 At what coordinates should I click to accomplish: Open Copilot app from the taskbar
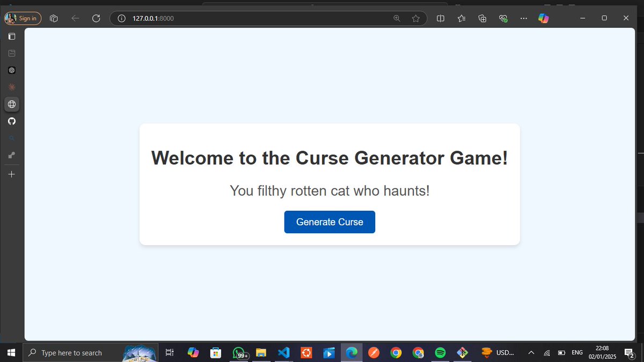tap(193, 353)
